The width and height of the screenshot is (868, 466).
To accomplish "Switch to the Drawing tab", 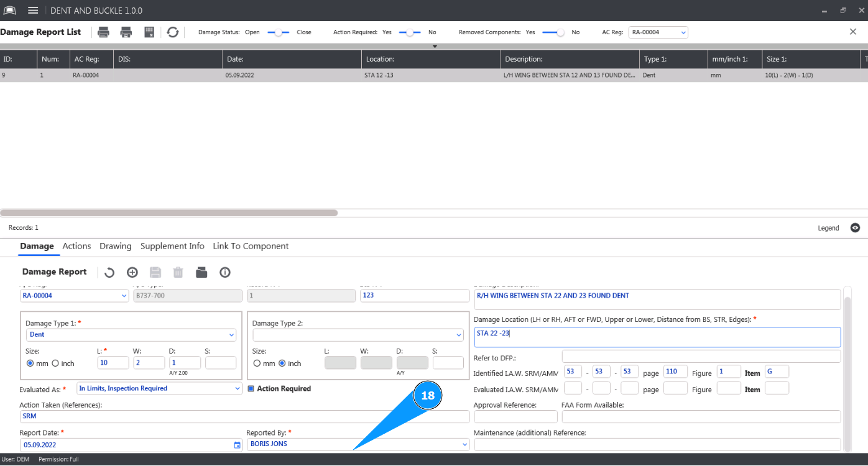I will point(115,246).
